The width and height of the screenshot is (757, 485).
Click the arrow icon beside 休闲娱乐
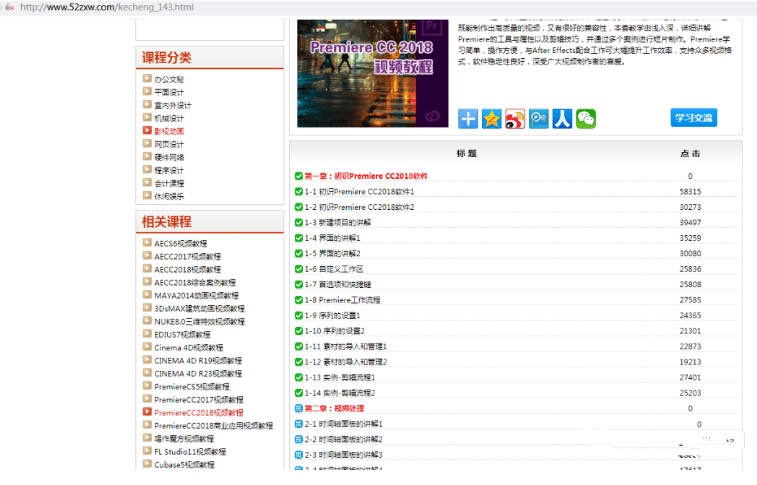pos(147,195)
